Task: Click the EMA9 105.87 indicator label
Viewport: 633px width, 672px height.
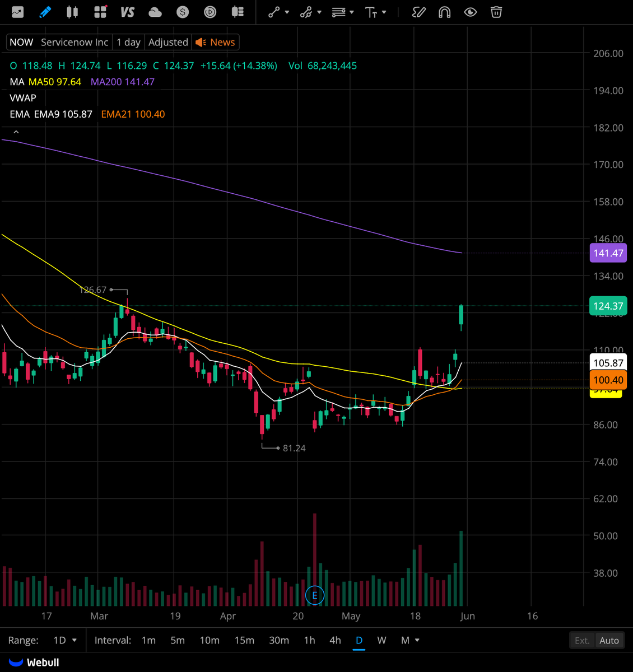Action: click(x=63, y=114)
